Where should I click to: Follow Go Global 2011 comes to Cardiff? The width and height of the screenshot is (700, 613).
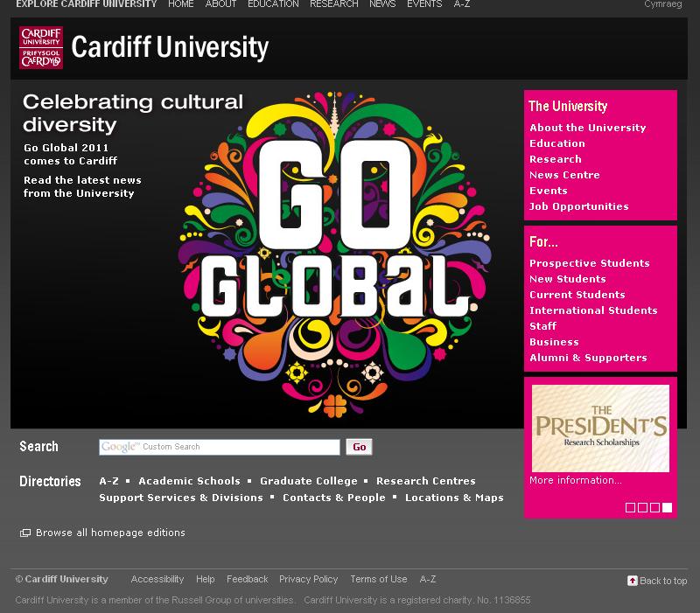(71, 155)
